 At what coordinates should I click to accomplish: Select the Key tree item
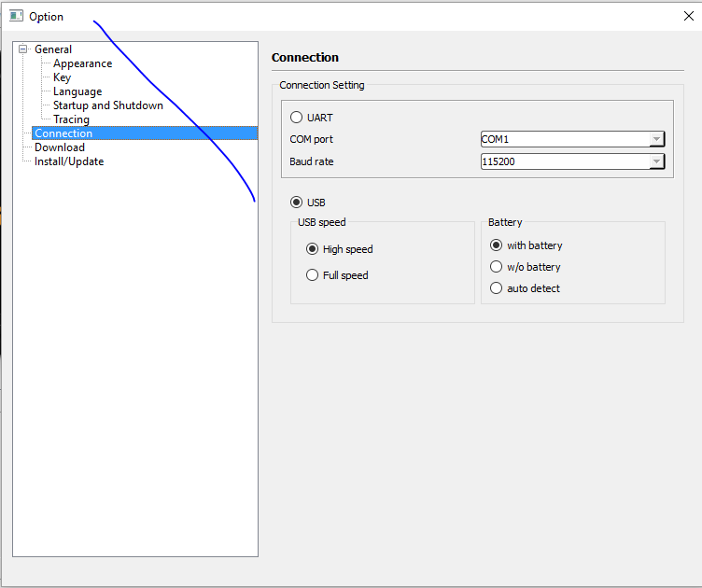click(62, 77)
